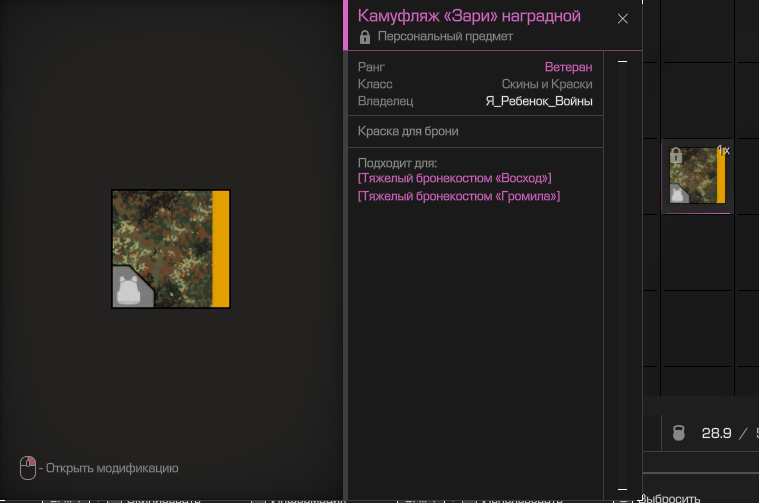
Task: Click the Ветеран rank value
Action: point(568,67)
